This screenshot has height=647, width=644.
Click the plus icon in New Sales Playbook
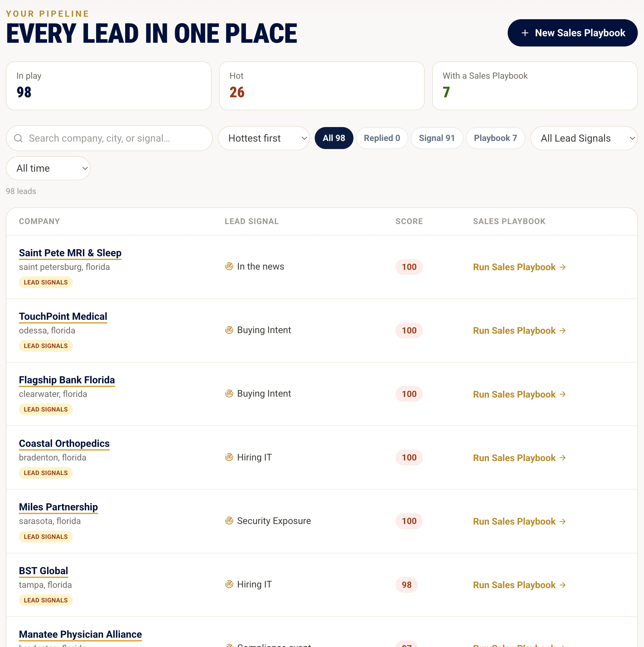[x=525, y=33]
